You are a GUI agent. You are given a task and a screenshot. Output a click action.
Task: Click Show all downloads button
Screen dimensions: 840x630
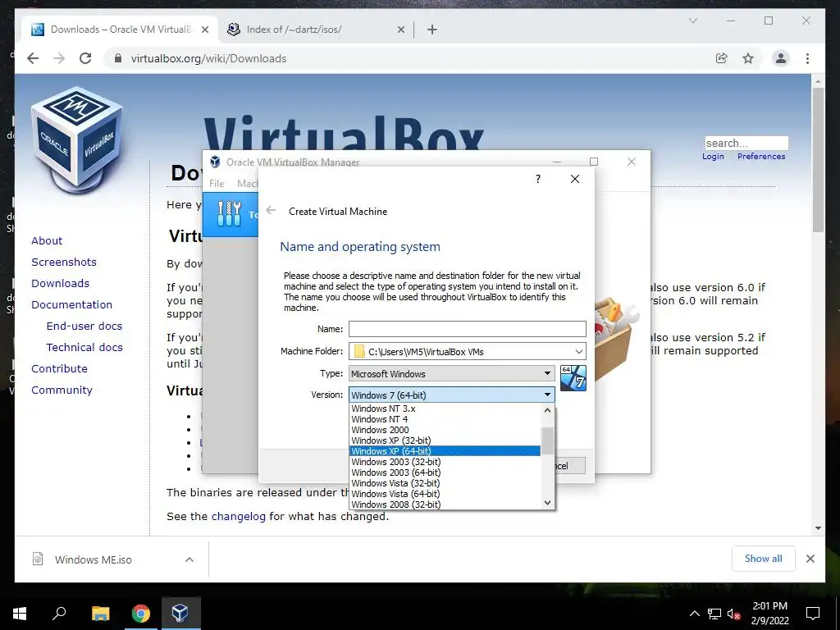[x=764, y=559]
